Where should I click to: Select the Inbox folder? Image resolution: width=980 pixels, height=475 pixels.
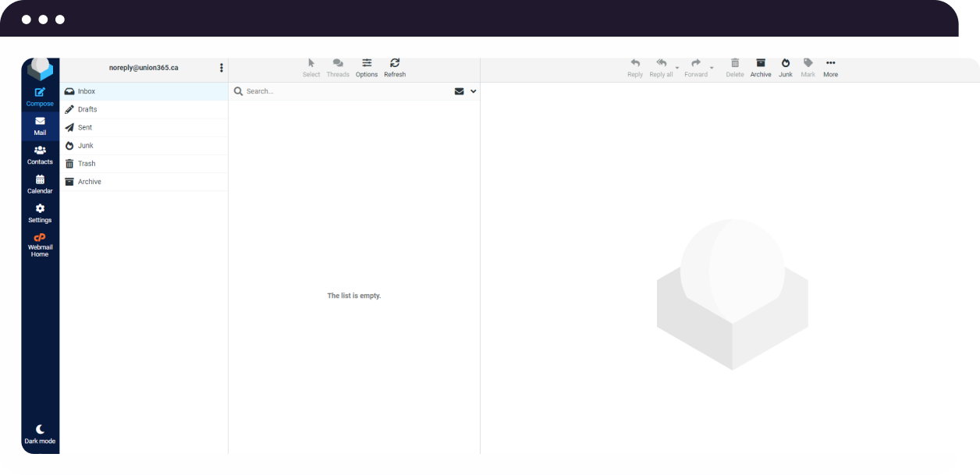[x=144, y=91]
